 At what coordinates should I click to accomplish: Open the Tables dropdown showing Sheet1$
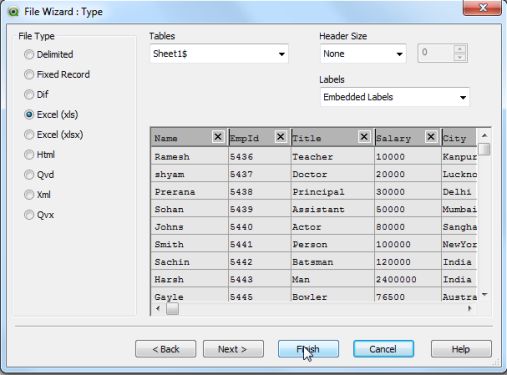[219, 54]
